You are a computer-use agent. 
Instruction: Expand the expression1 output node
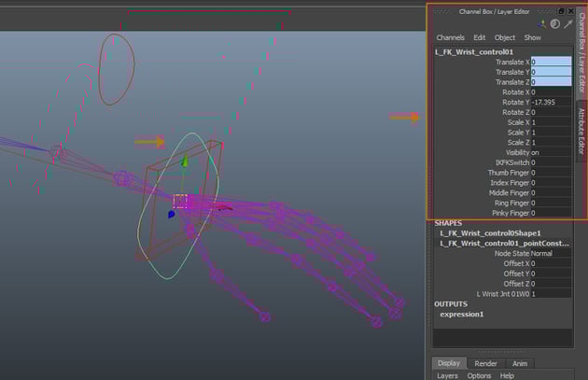(x=462, y=315)
